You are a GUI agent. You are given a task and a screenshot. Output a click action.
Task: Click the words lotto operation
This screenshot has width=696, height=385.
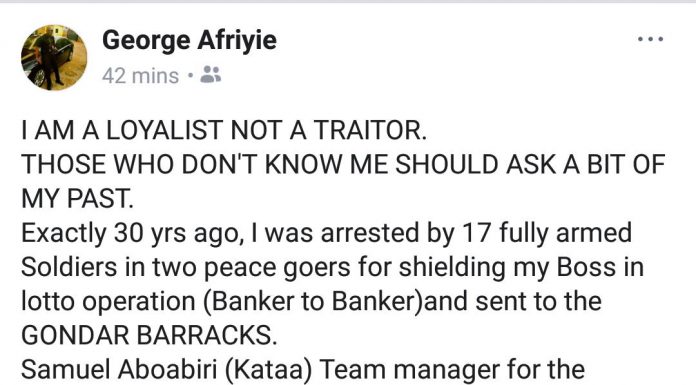108,302
